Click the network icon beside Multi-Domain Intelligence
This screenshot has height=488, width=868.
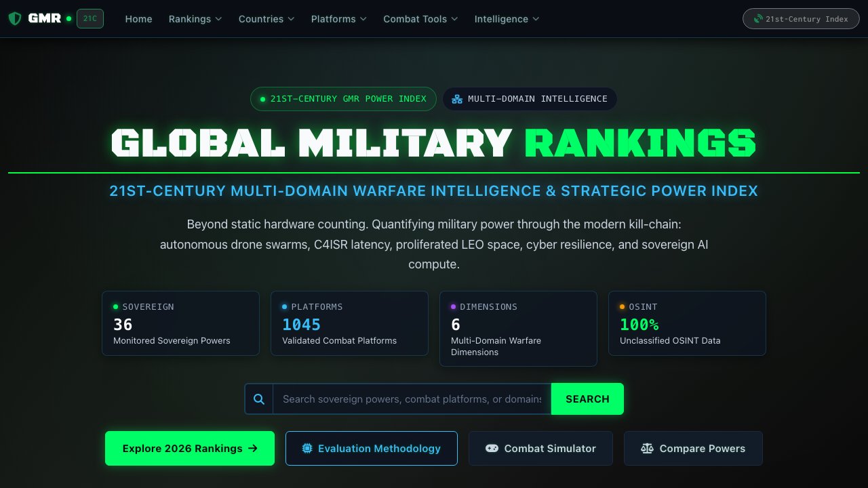point(457,99)
